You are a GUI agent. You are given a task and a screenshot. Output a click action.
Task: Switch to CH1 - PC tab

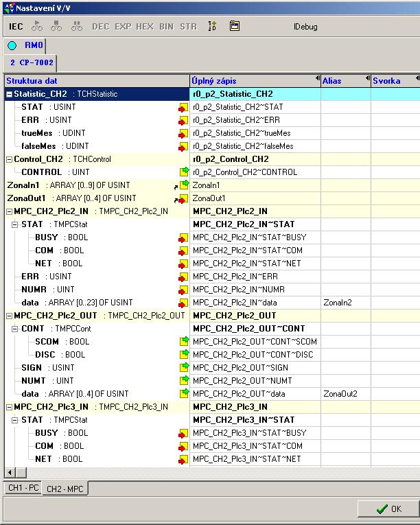[x=23, y=487]
